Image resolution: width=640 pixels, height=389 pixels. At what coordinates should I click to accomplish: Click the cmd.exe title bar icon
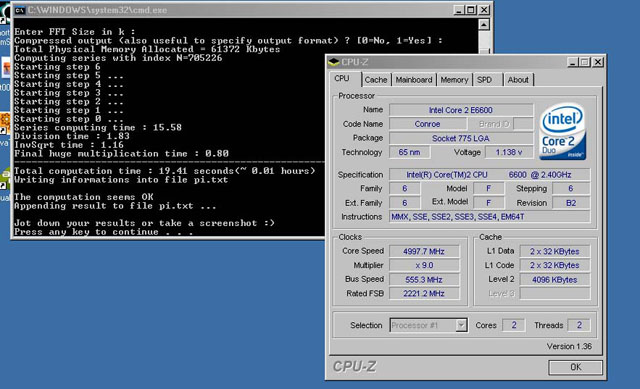pyautogui.click(x=20, y=10)
